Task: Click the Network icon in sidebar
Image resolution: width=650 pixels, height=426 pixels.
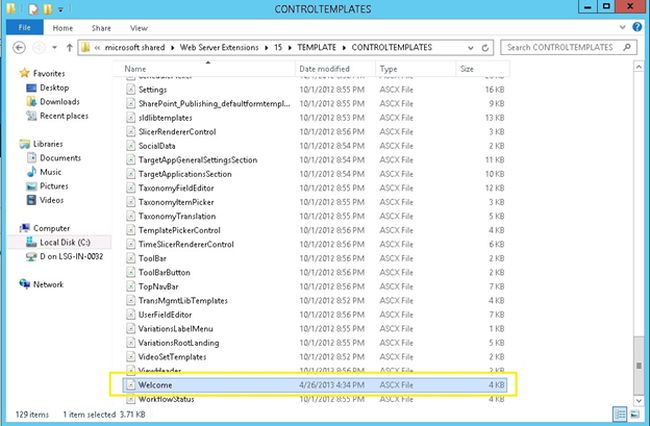Action: (x=24, y=284)
